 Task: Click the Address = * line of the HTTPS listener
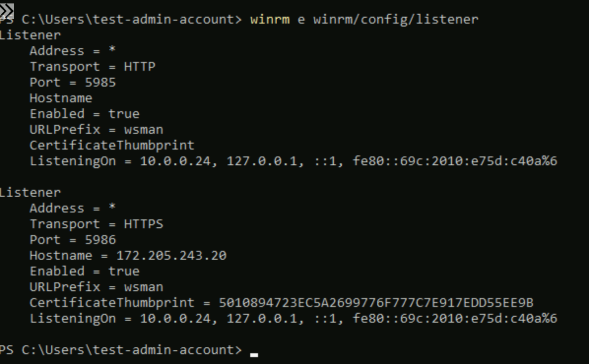pos(73,209)
